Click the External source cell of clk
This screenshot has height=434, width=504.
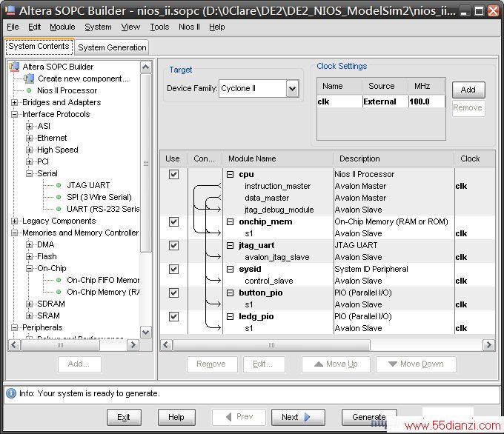tap(385, 101)
